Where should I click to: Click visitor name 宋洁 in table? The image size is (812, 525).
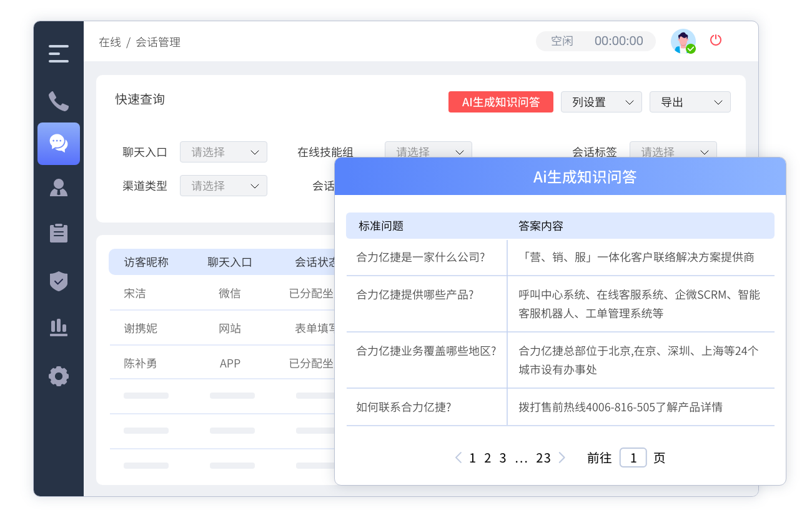click(135, 293)
